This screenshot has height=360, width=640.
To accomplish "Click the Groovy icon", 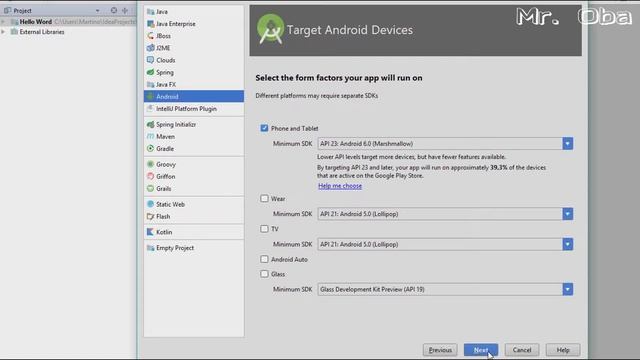I will (x=150, y=164).
